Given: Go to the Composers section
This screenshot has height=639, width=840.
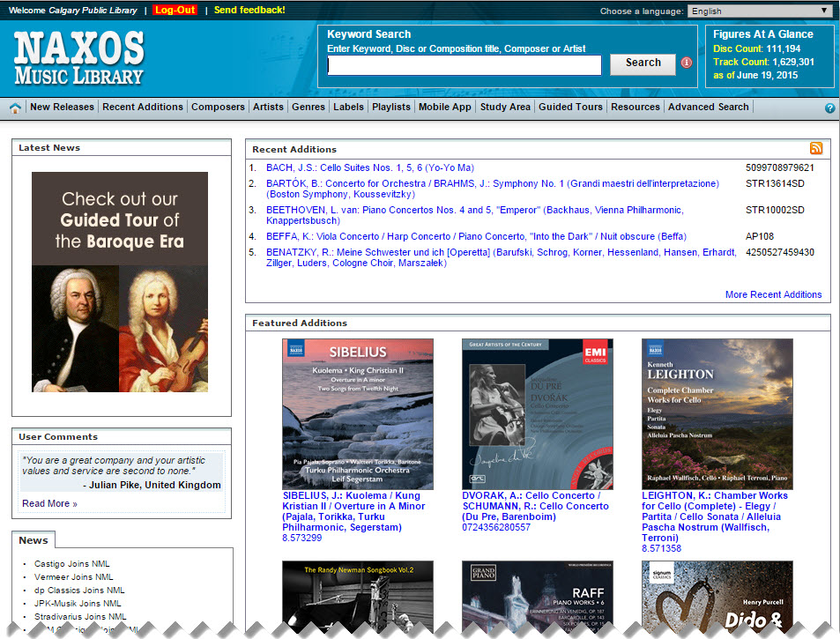Looking at the screenshot, I should click(218, 108).
